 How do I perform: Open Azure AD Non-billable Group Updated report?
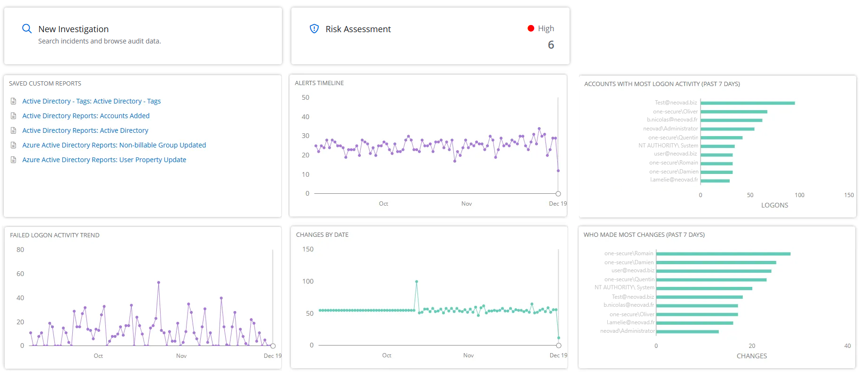click(114, 145)
